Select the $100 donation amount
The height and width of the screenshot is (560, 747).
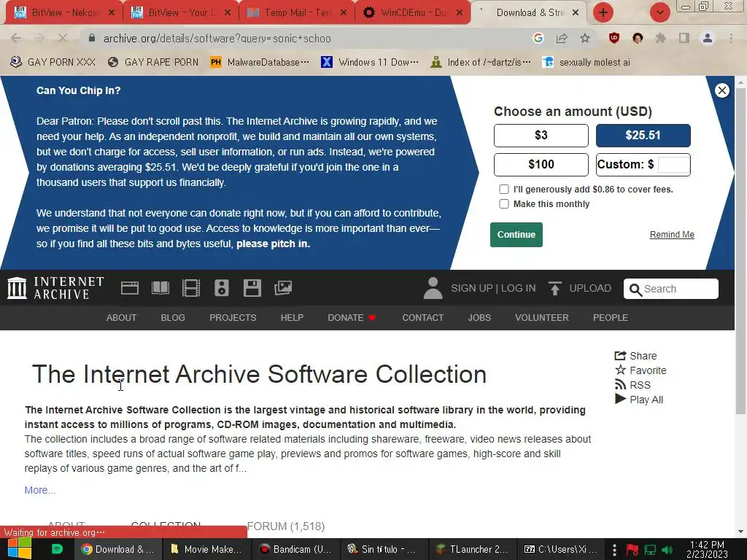point(541,164)
